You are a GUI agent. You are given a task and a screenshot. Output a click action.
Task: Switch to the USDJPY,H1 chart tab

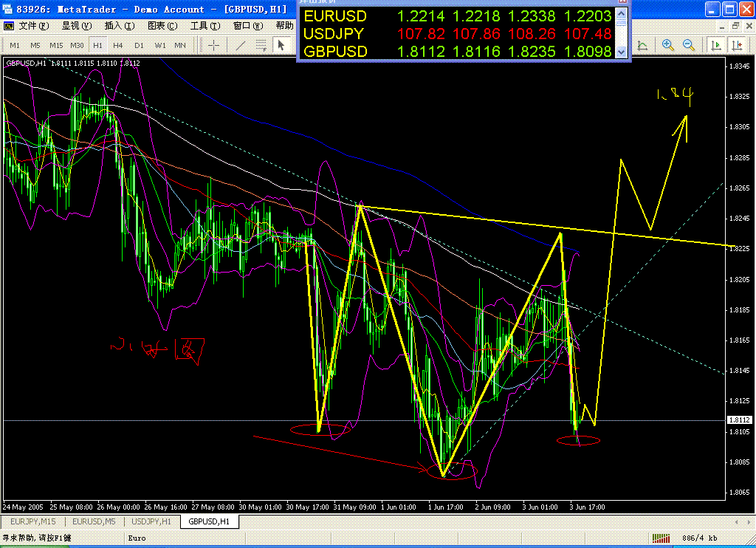click(151, 521)
